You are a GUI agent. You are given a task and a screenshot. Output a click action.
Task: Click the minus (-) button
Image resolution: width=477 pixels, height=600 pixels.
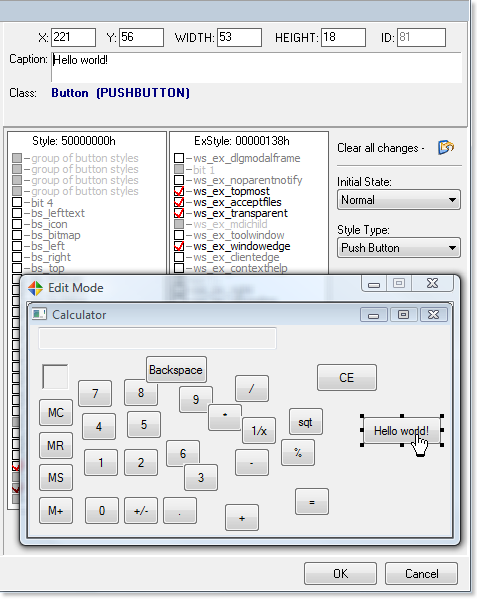252,463
